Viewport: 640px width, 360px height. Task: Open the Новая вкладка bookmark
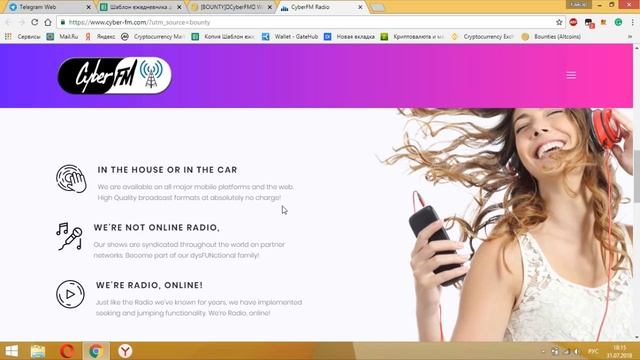349,36
